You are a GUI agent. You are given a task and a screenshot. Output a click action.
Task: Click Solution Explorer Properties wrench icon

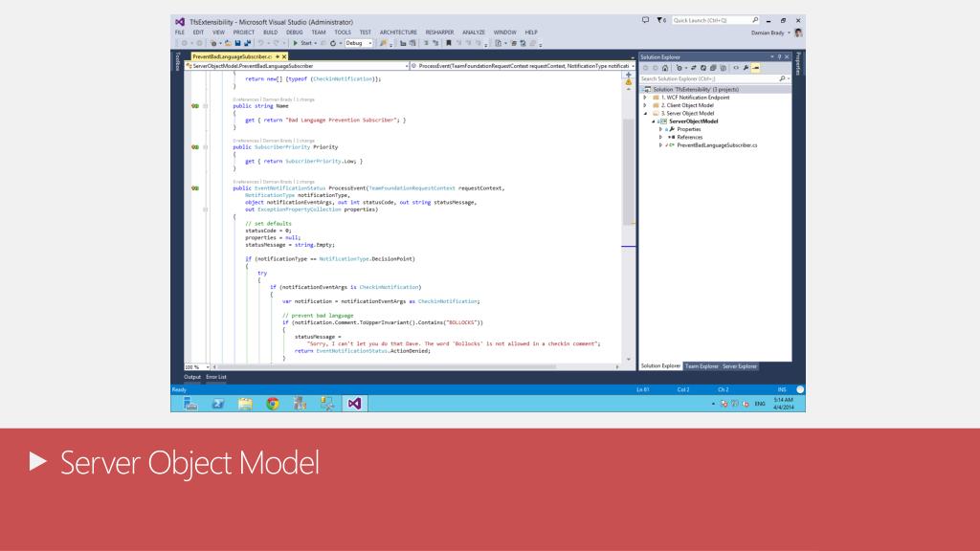coord(746,68)
